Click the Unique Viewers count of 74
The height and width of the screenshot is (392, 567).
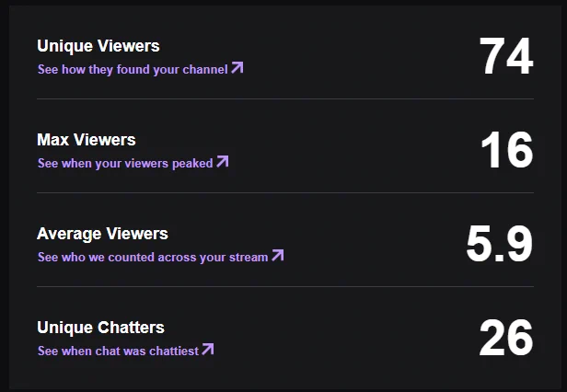(x=506, y=56)
